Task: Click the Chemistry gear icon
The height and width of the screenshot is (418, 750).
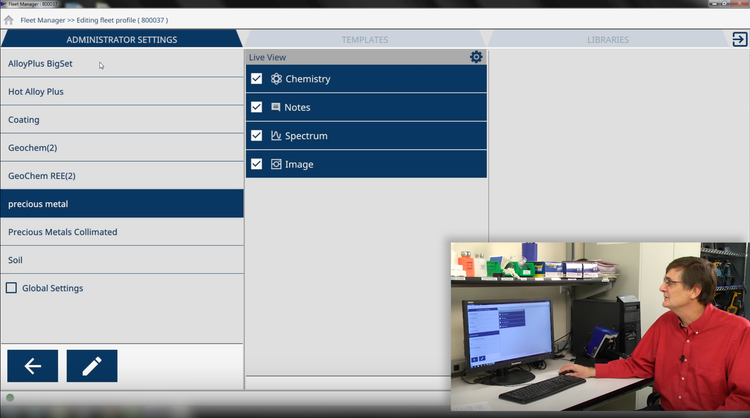Action: pos(276,79)
